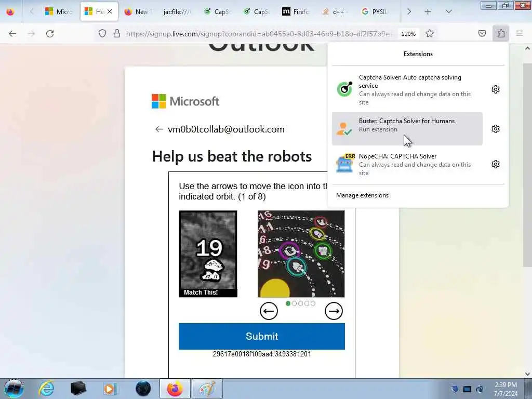Click the first green progress dot
Image resolution: width=532 pixels, height=399 pixels.
(288, 303)
